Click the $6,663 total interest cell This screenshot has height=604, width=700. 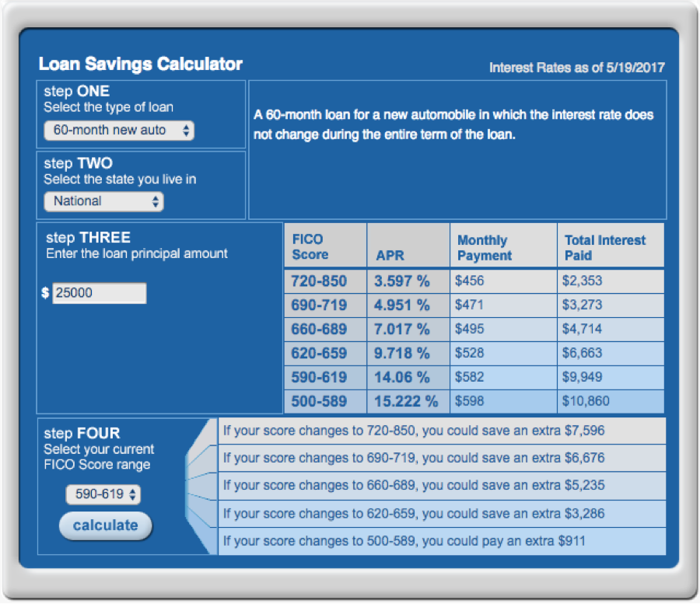611,353
